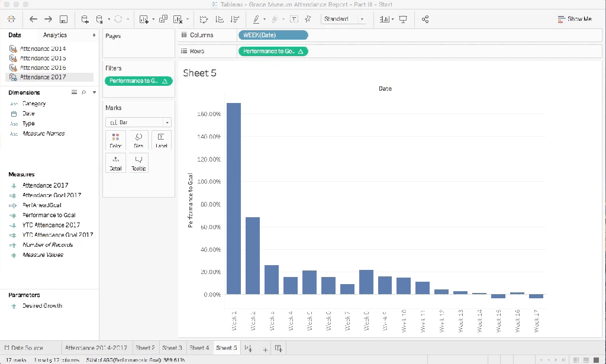Screen dimensions: 606x364
Task: Click the Performance to Goal pill on Rows
Action: coord(273,51)
